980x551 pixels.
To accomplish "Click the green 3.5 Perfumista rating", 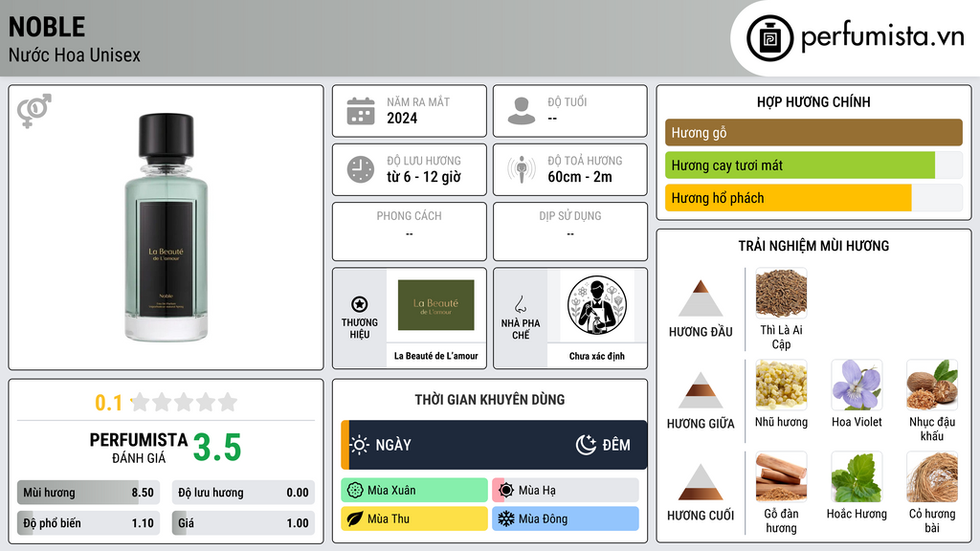I will [217, 448].
